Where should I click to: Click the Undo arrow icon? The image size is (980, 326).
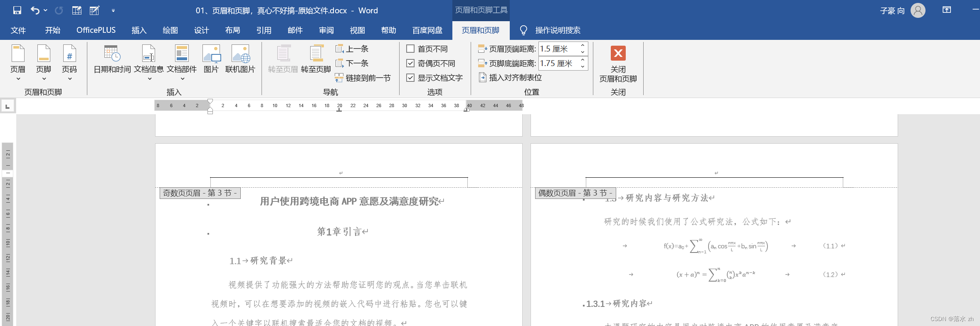pyautogui.click(x=35, y=10)
